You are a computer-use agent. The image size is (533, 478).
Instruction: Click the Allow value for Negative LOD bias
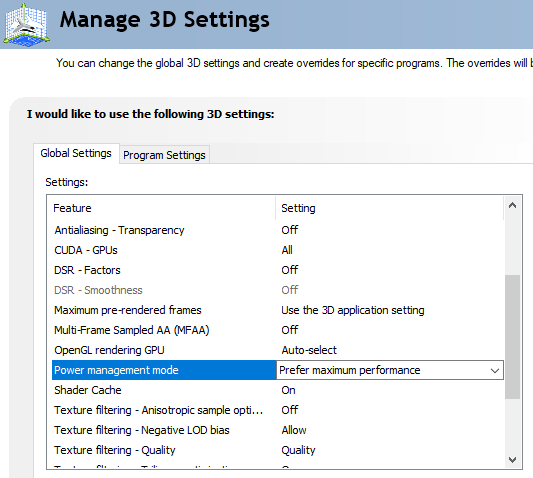coord(294,430)
